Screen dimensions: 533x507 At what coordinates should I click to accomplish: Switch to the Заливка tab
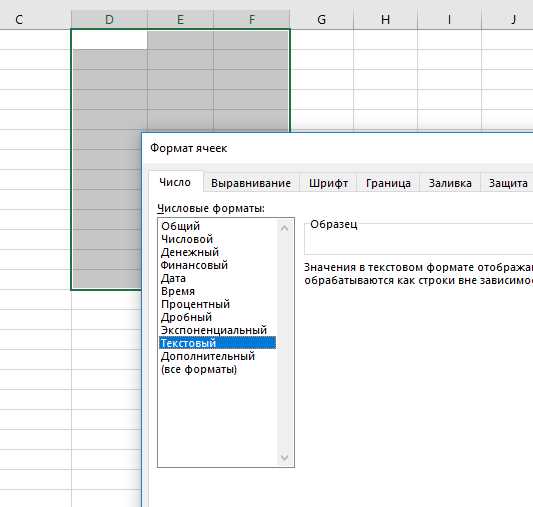[x=450, y=183]
